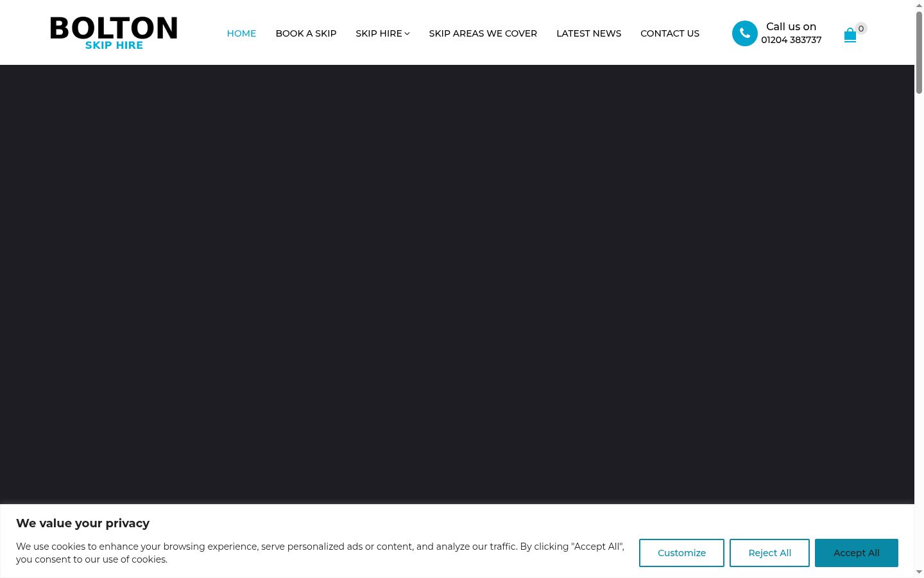924x578 pixels.
Task: Click the phone number 01204 383737
Action: click(x=791, y=40)
